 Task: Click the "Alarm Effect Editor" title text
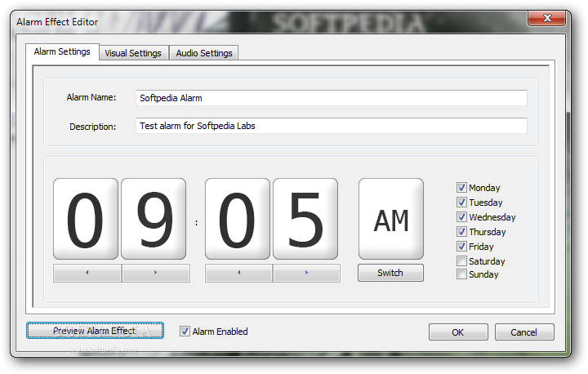click(x=57, y=22)
